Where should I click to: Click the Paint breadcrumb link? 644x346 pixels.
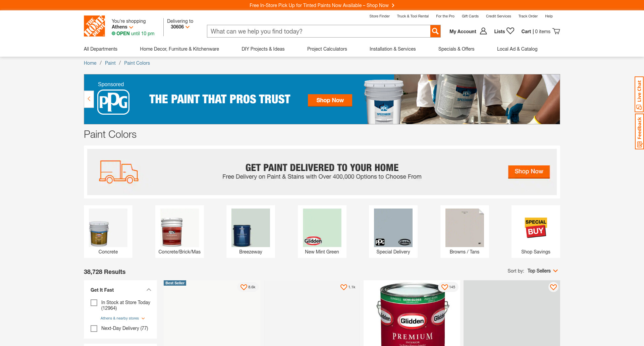[110, 63]
